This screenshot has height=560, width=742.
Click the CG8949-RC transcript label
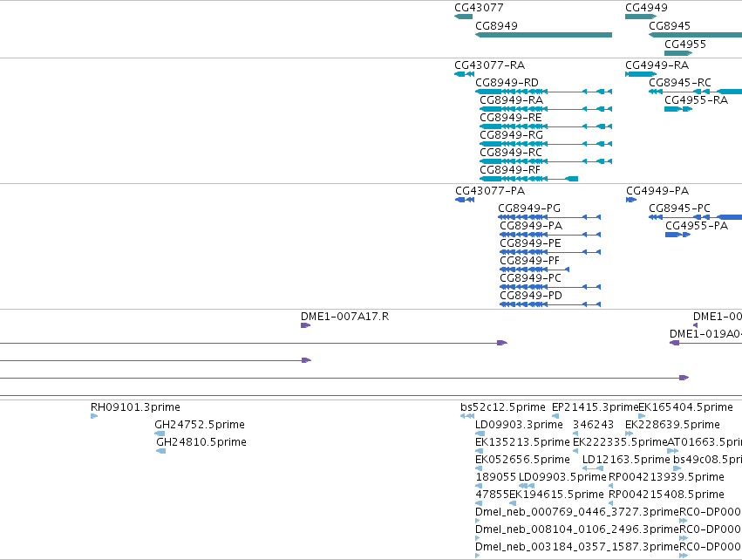(511, 153)
